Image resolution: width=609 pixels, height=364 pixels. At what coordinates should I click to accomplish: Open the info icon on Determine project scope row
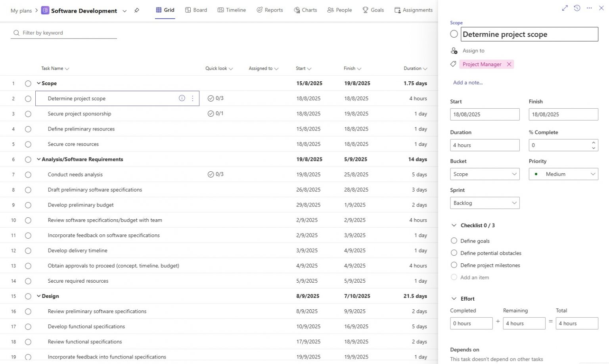(x=182, y=98)
